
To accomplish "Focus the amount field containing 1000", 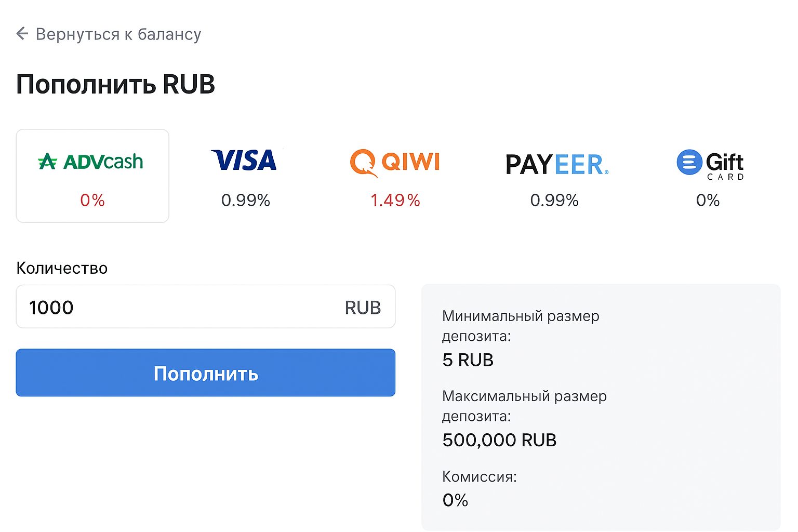I will [x=177, y=307].
